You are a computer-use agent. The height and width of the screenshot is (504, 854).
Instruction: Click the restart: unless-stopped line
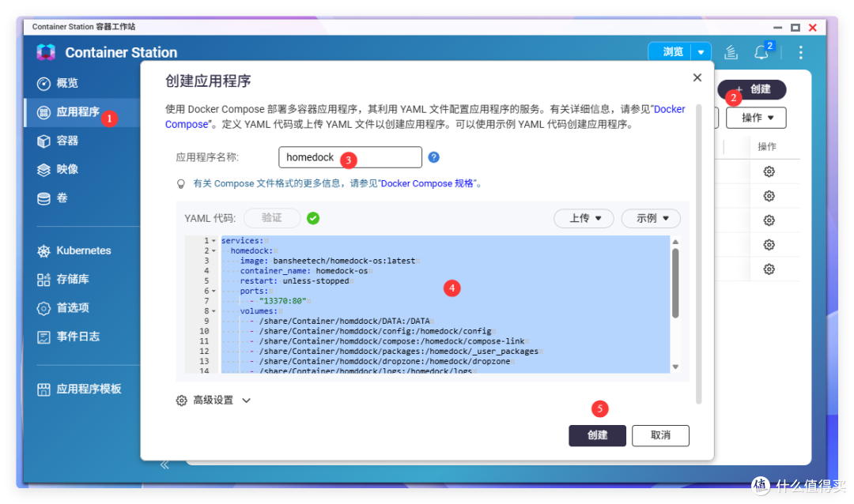pyautogui.click(x=294, y=281)
